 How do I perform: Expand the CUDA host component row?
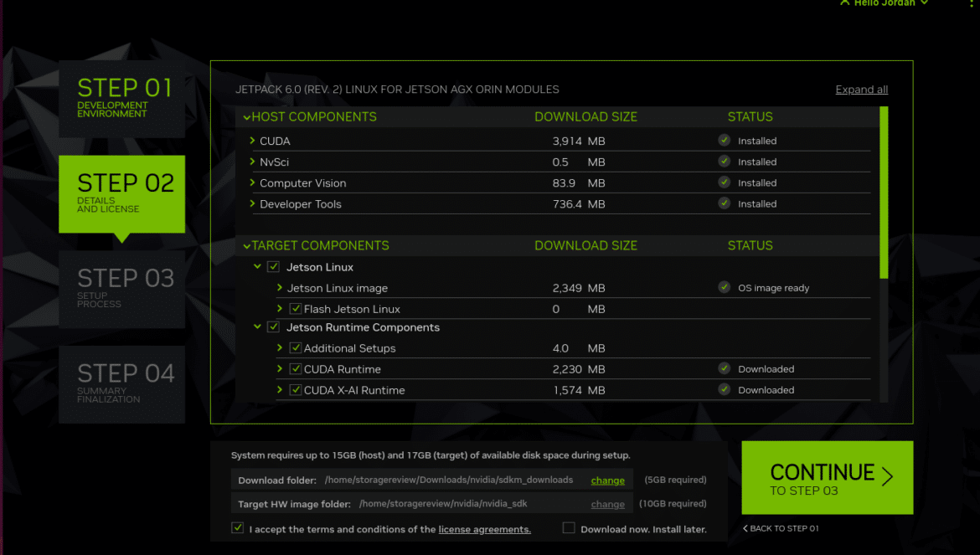(x=252, y=141)
